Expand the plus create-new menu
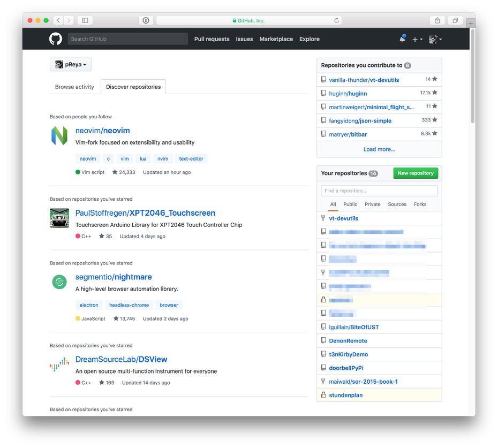498x448 pixels. pyautogui.click(x=417, y=40)
